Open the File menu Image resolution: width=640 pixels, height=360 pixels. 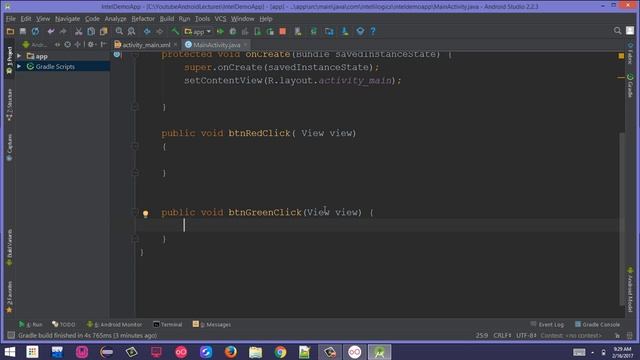pyautogui.click(x=11, y=19)
